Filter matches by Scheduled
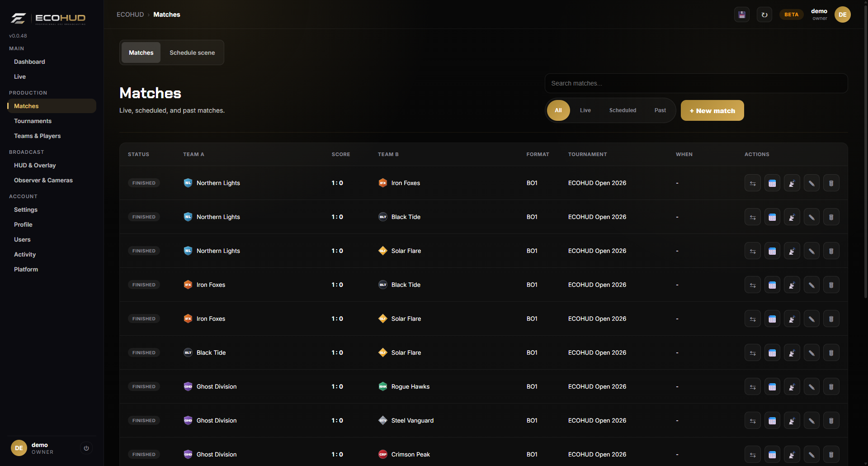868x466 pixels. pos(623,110)
